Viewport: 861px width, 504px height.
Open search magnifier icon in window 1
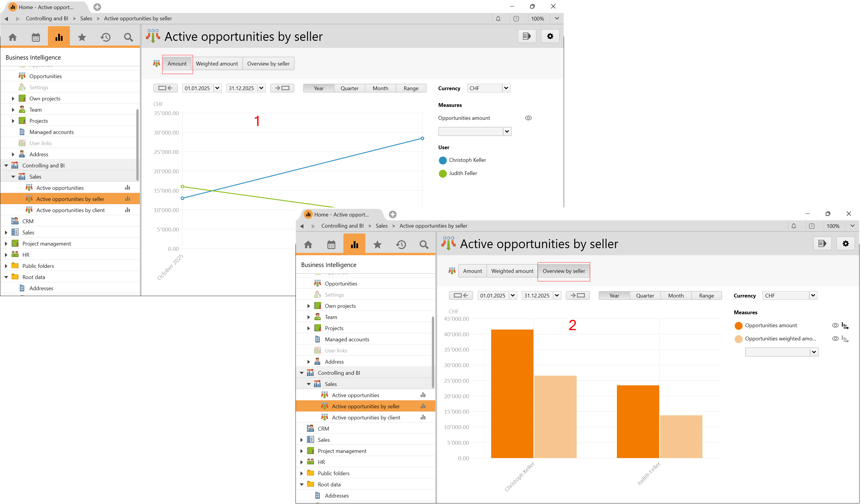pos(128,37)
